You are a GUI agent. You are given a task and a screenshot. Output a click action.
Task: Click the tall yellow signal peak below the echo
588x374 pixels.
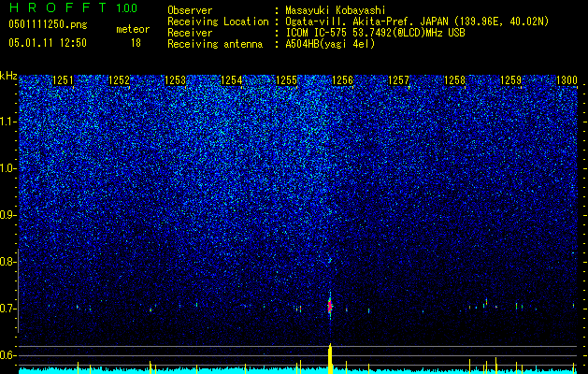coord(330,359)
